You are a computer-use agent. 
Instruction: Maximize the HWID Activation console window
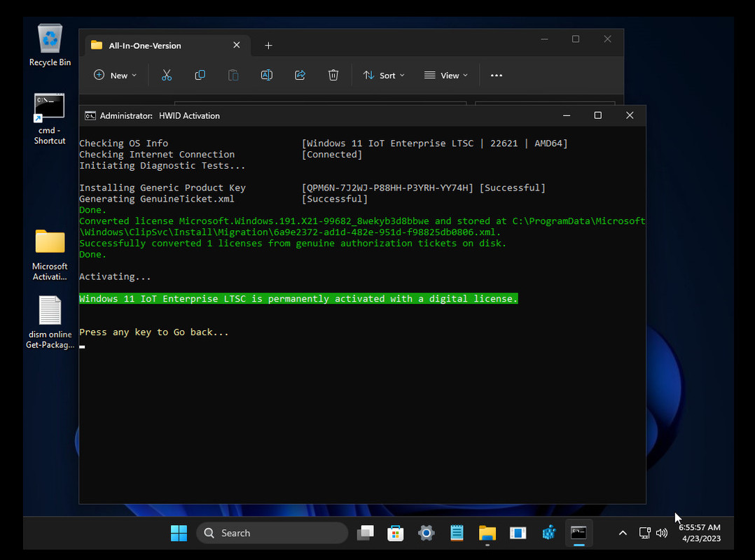(598, 115)
